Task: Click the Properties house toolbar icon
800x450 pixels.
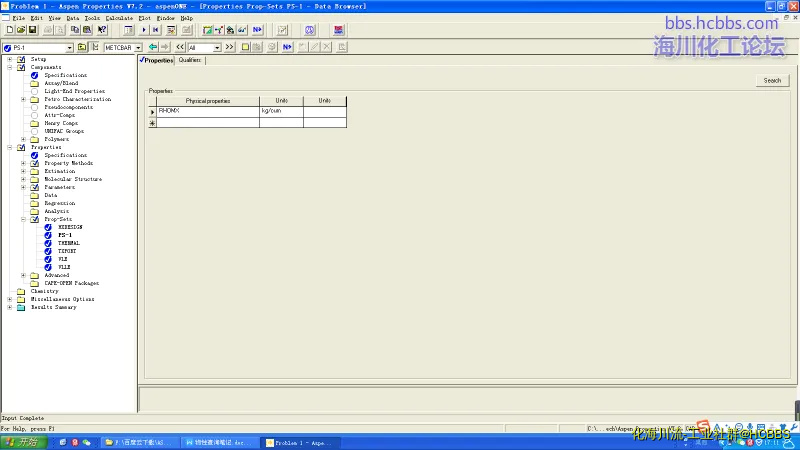Action: click(x=230, y=30)
